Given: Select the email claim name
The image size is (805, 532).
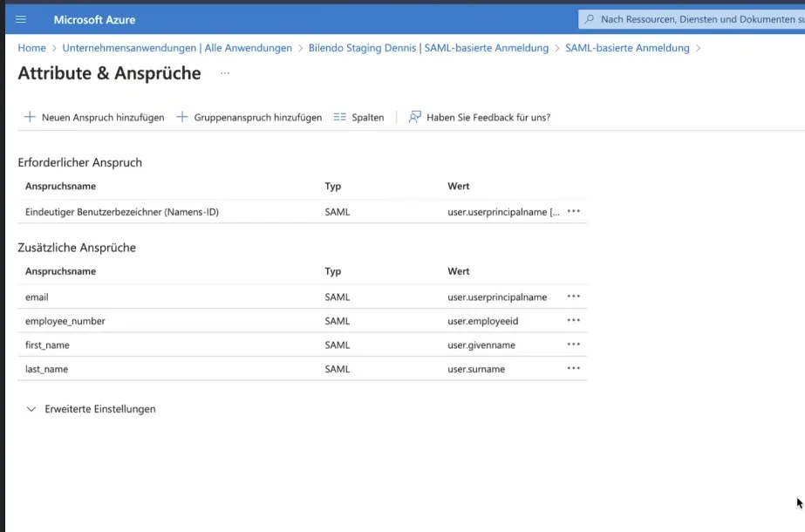Looking at the screenshot, I should tap(37, 297).
